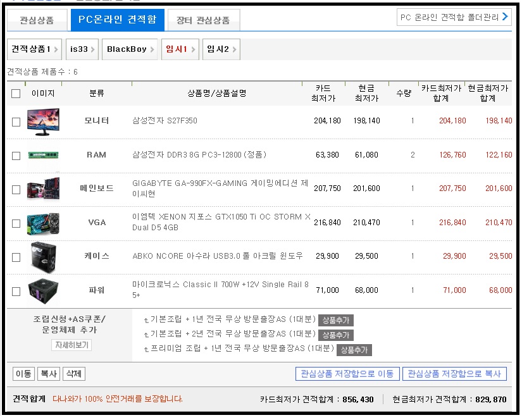Viewport: 522px width, 420px height.
Task: Click 관심상품 저장함으로 이동 button
Action: click(347, 374)
